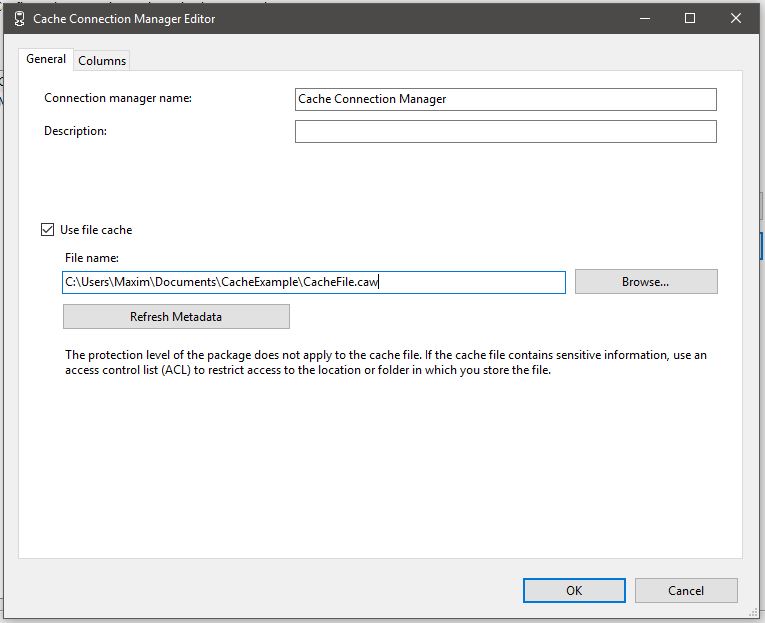Click the File name label
This screenshot has width=765, height=623.
[x=92, y=258]
